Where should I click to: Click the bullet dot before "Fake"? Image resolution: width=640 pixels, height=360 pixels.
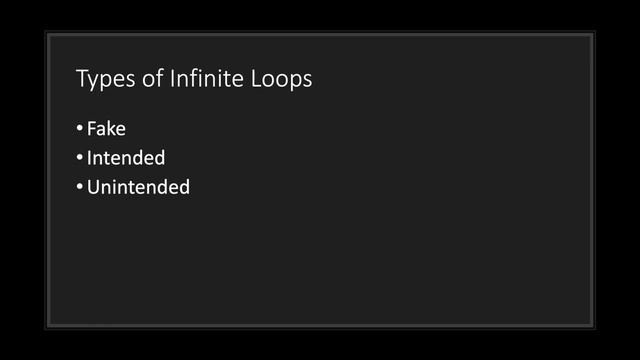pos(80,129)
